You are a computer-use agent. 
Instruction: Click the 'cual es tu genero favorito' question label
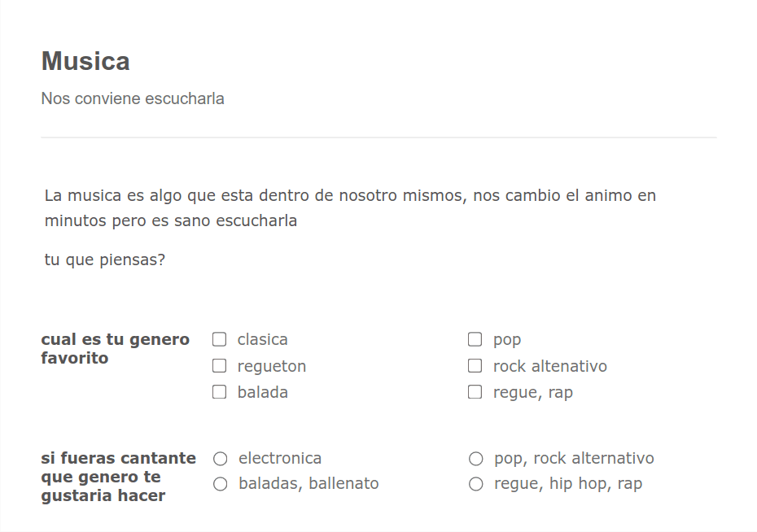click(115, 348)
